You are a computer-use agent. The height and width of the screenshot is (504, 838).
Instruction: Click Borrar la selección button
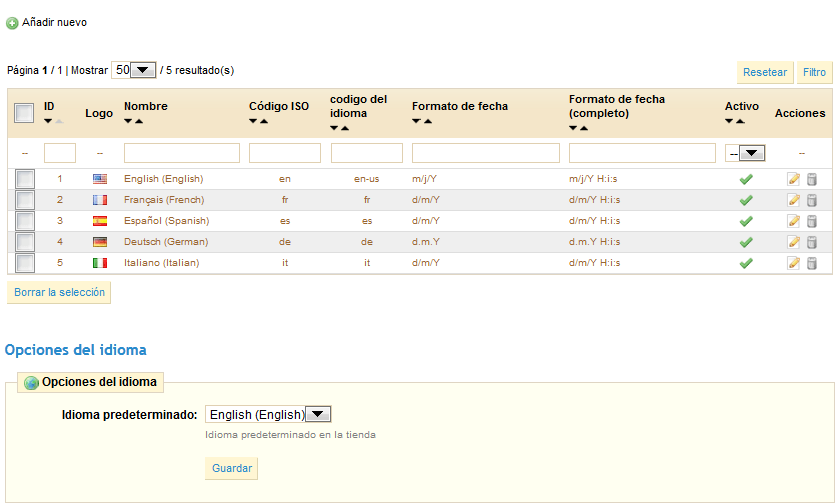click(59, 292)
